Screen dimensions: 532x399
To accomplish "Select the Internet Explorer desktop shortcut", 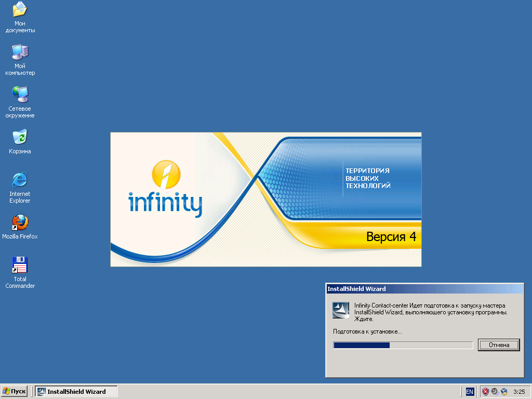I will (x=20, y=187).
